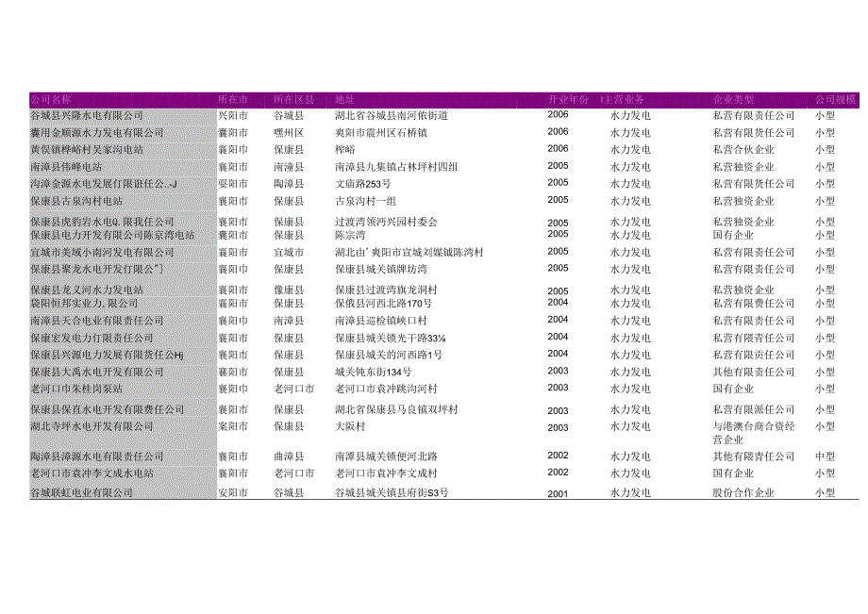Click address 保俄县河西北路170号
The width and height of the screenshot is (868, 614).
[x=383, y=303]
